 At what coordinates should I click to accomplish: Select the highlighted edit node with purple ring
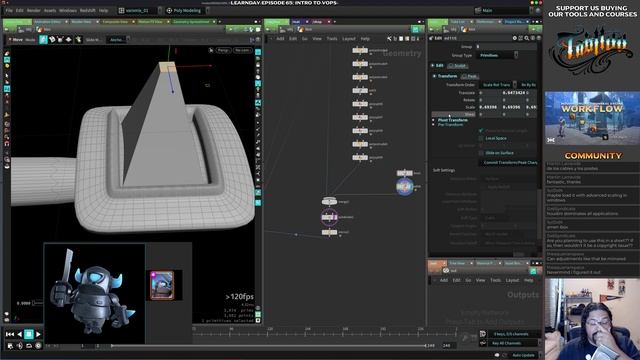tap(329, 218)
